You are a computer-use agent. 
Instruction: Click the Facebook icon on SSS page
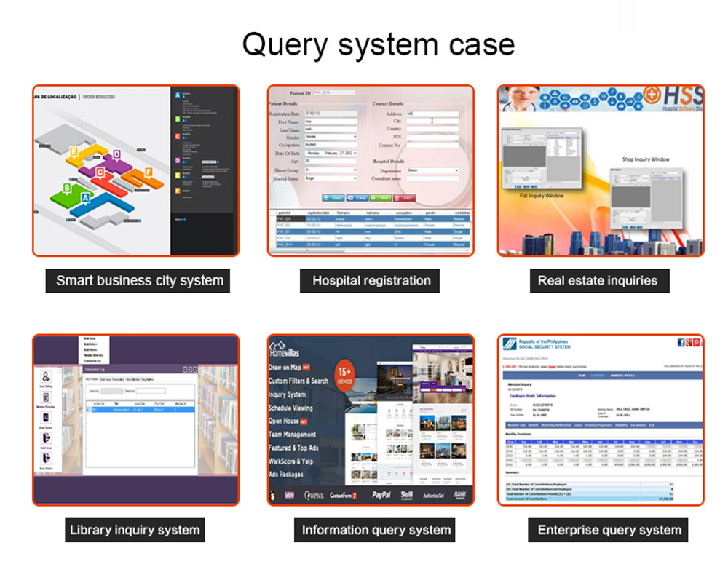pyautogui.click(x=681, y=342)
